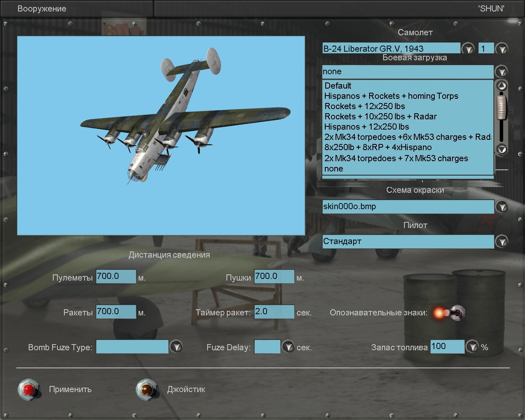The image size is (525, 420).
Task: Open the Пилот dropdown arrow
Action: coord(502,242)
